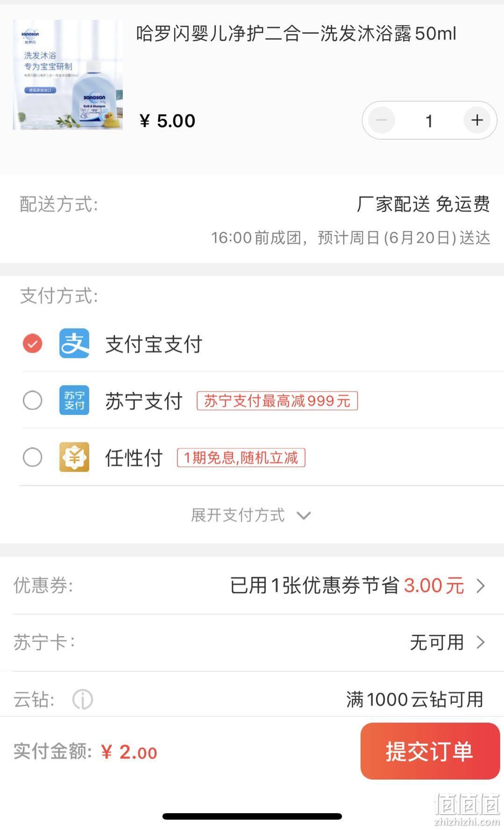Tap the Suning Pay logo icon
This screenshot has height=830, width=504.
pos(74,400)
